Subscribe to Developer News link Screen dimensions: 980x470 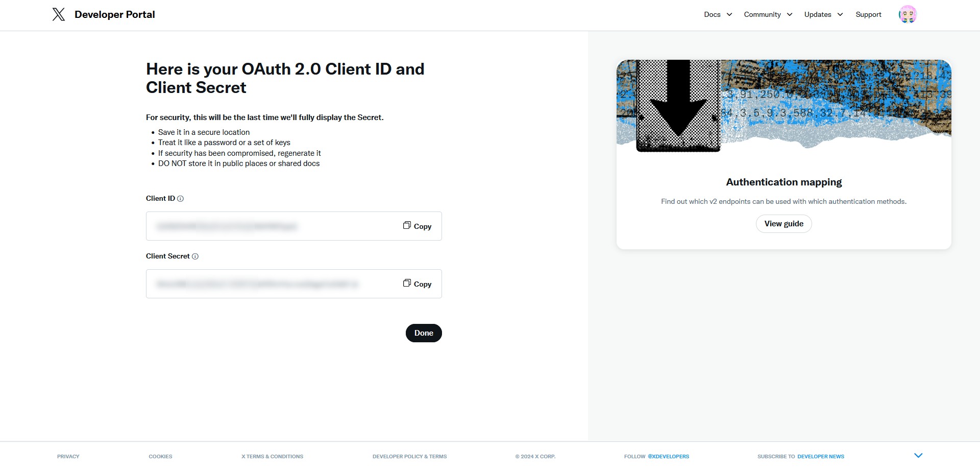820,456
